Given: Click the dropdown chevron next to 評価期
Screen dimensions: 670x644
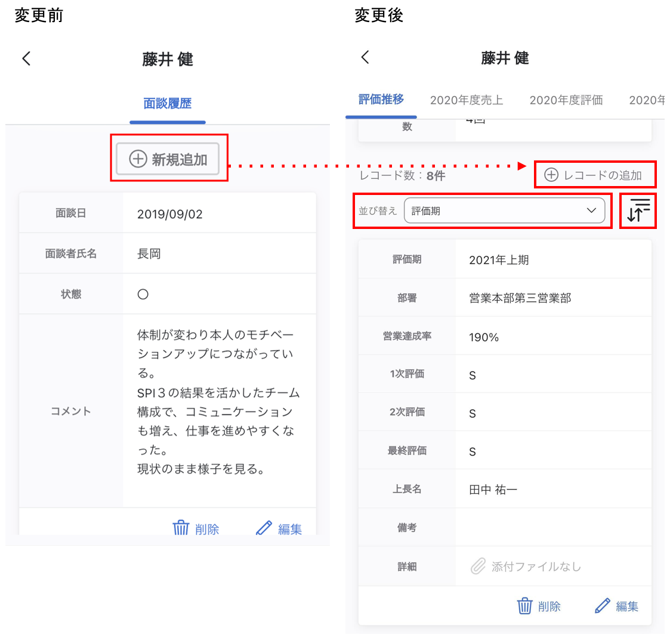Looking at the screenshot, I should [x=591, y=210].
